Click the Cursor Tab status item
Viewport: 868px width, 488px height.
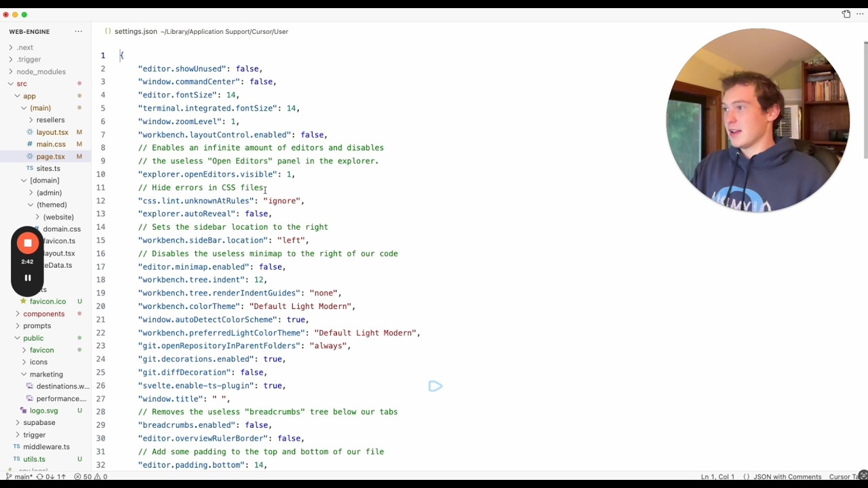(844, 476)
